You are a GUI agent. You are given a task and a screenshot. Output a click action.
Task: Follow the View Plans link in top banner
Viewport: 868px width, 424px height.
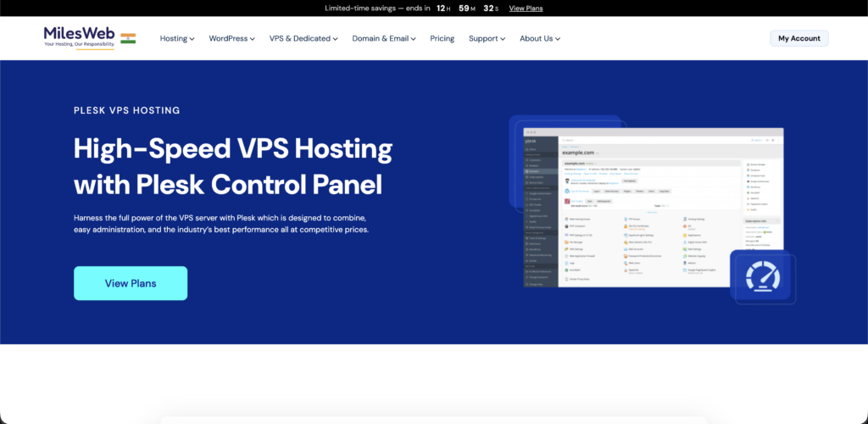point(526,8)
